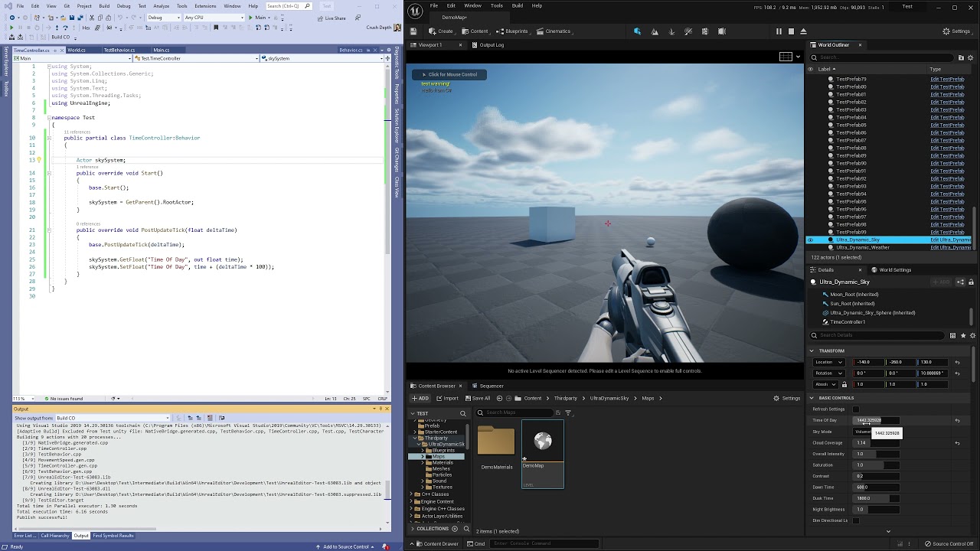Viewport: 980px width, 551px height.
Task: Click Content Browser history back arrow
Action: click(x=499, y=398)
